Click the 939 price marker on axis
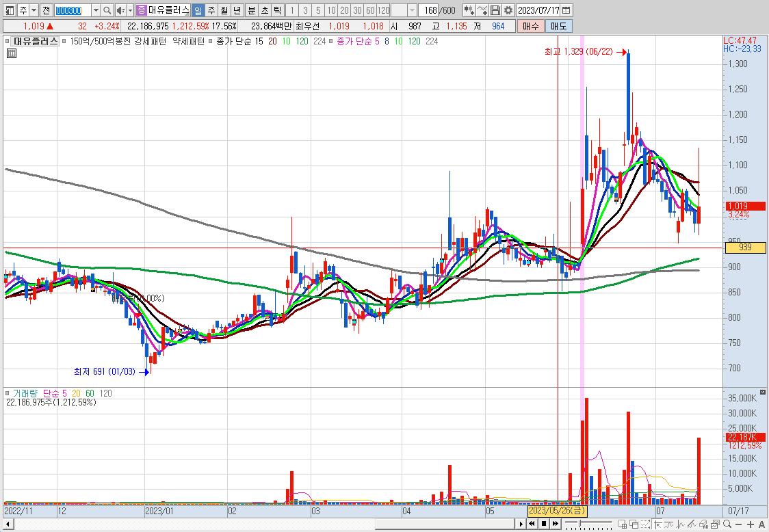The image size is (769, 532). pyautogui.click(x=745, y=247)
